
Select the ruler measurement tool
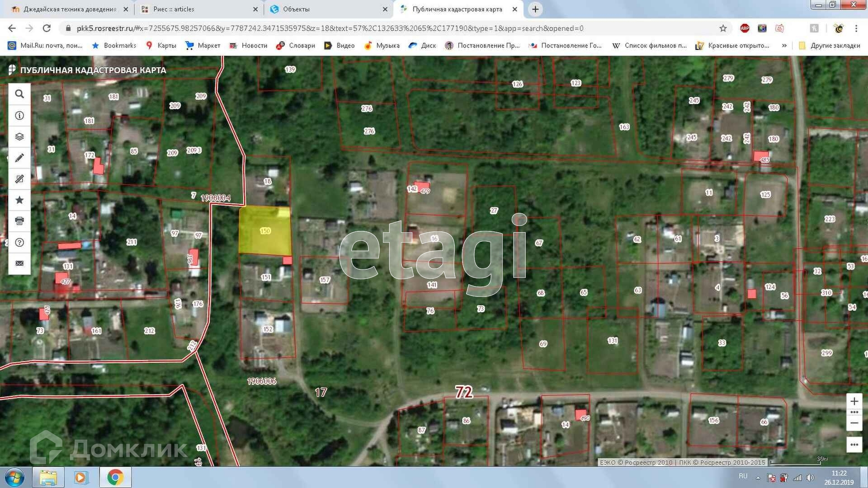[x=19, y=179]
